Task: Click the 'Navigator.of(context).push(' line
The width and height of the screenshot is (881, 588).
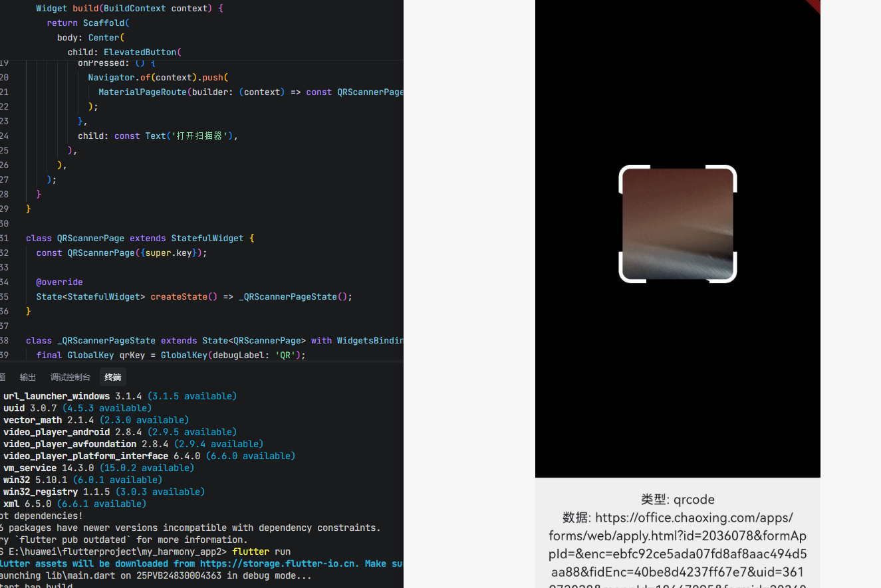Action: tap(158, 78)
